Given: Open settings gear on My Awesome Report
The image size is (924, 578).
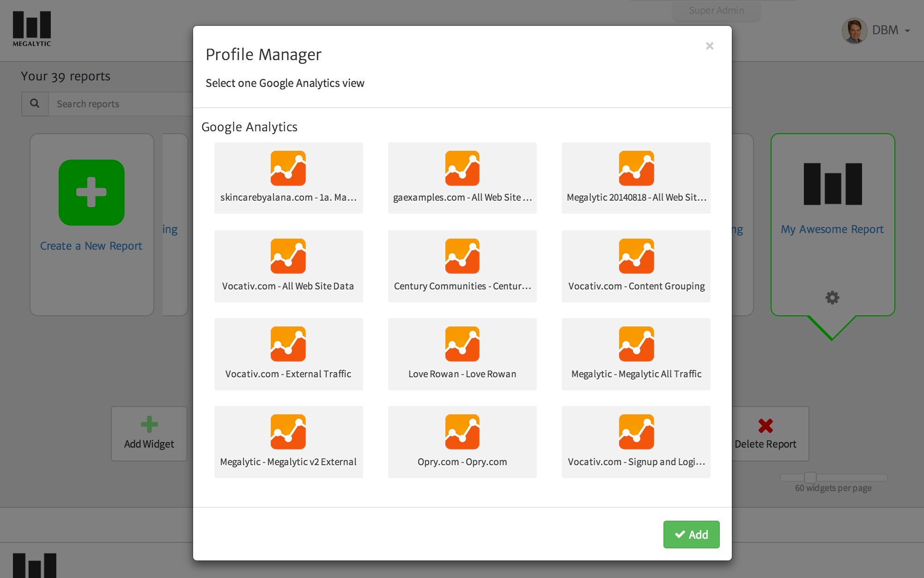Looking at the screenshot, I should pos(833,297).
